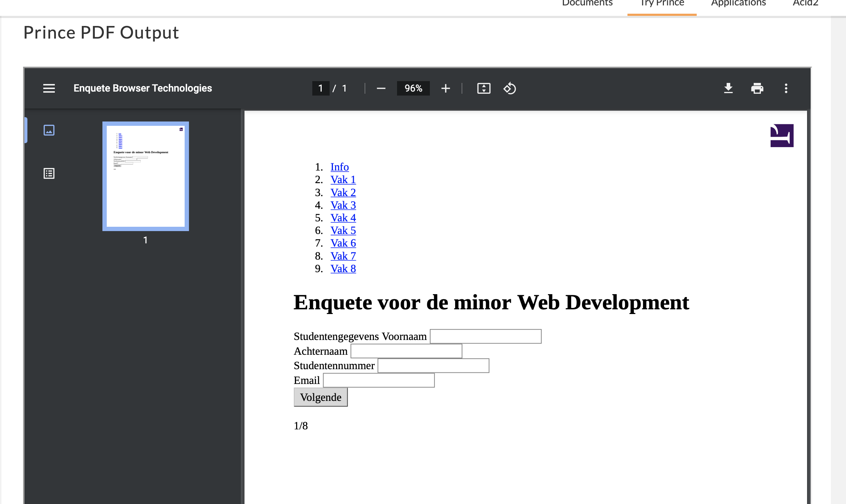Open the Vak 8 link

[x=343, y=269]
